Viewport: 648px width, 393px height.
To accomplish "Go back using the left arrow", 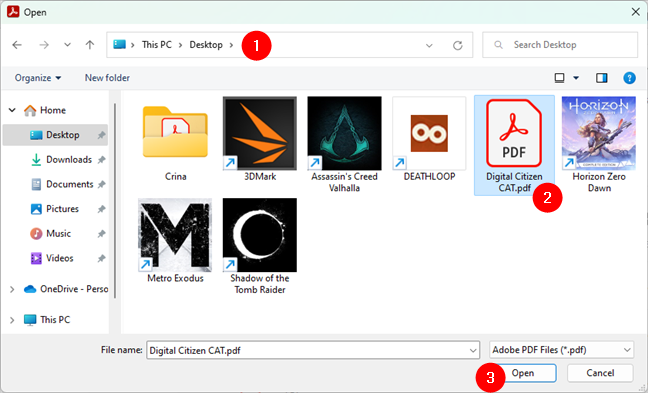I will pos(17,45).
